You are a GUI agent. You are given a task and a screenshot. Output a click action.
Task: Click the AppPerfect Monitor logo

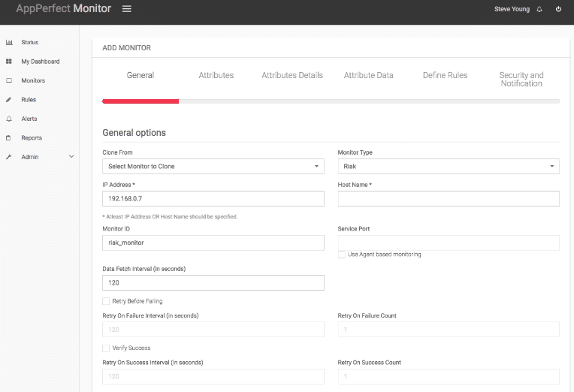[x=63, y=8]
